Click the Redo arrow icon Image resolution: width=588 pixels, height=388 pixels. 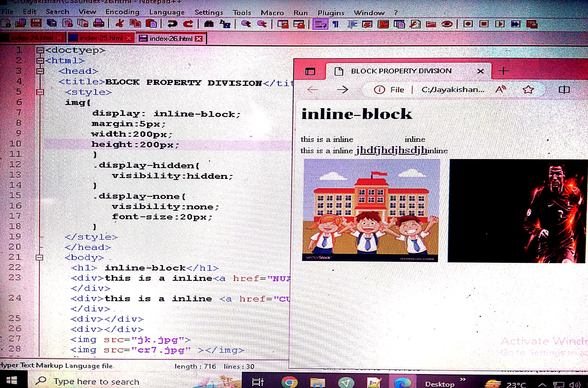pos(188,24)
